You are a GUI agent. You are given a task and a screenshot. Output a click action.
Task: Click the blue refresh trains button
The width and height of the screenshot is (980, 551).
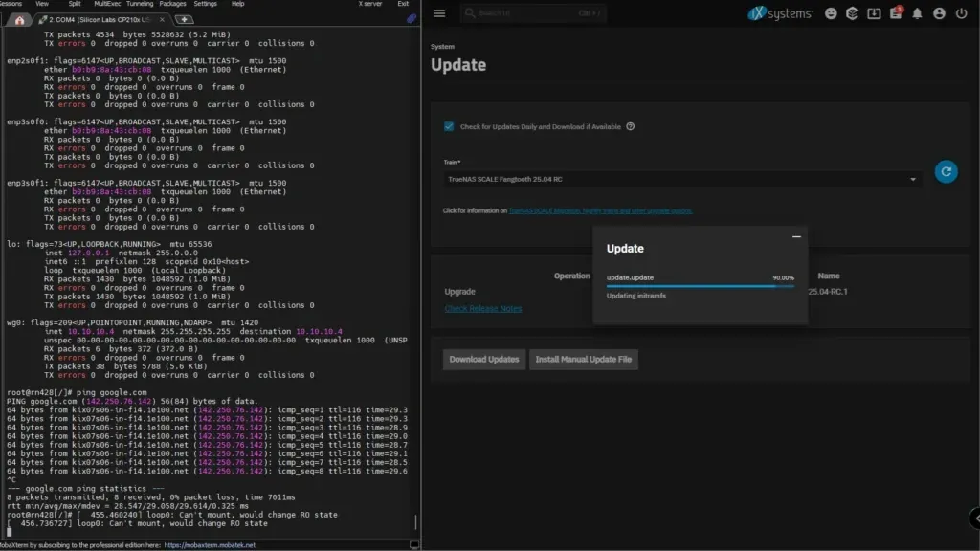point(946,172)
